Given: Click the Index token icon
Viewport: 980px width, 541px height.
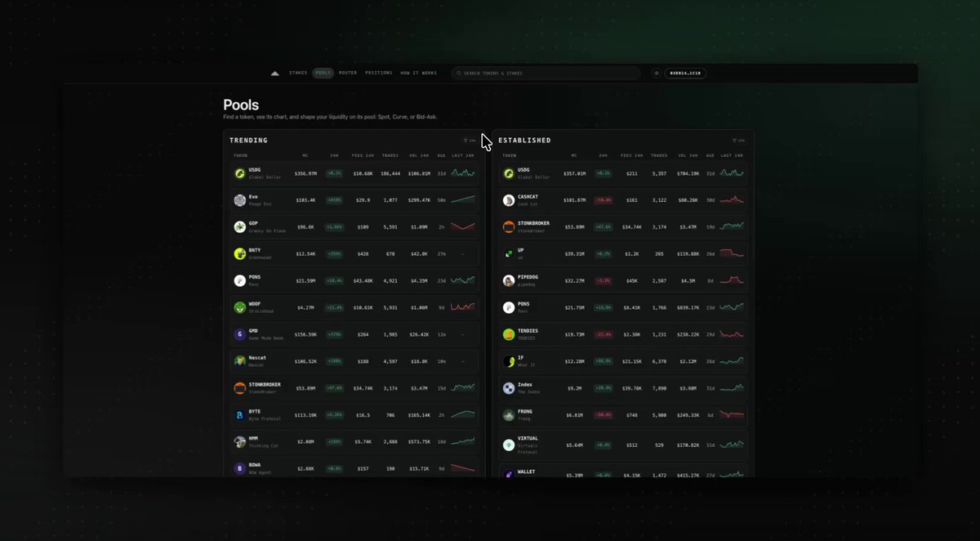Looking at the screenshot, I should coord(509,387).
